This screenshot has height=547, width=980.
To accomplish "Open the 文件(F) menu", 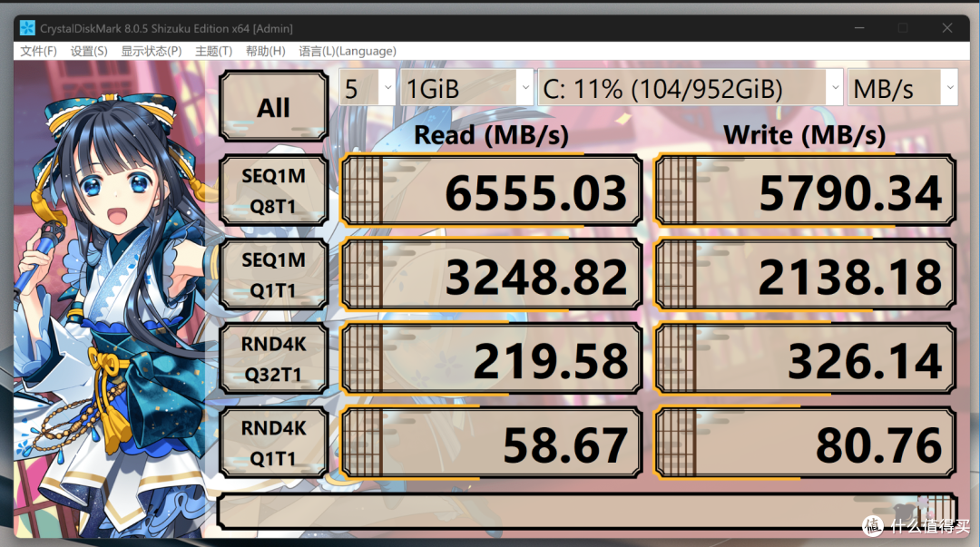I will click(38, 52).
